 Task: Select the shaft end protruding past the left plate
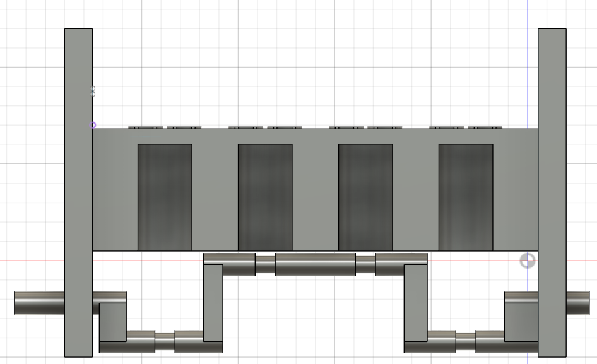(x=39, y=303)
